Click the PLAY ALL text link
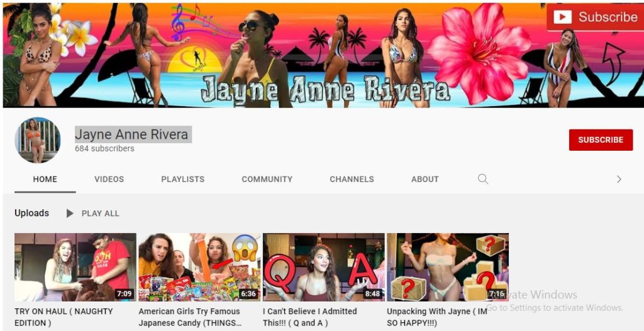The width and height of the screenshot is (644, 331). point(100,214)
